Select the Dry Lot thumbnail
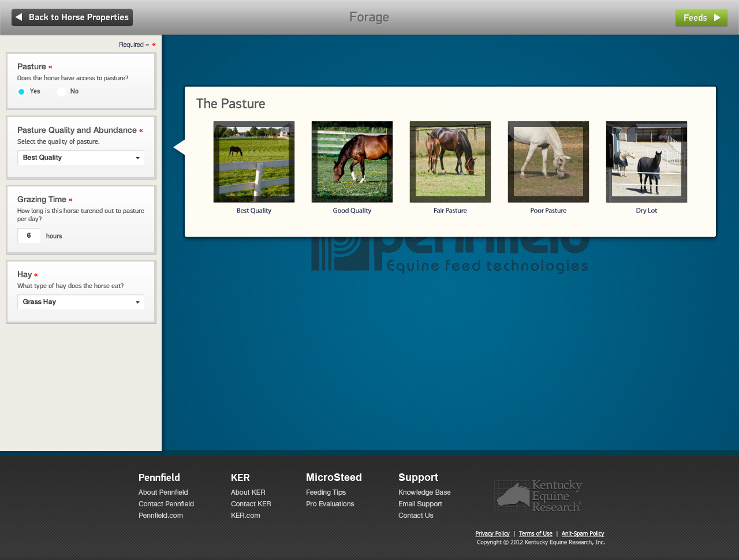 647,162
